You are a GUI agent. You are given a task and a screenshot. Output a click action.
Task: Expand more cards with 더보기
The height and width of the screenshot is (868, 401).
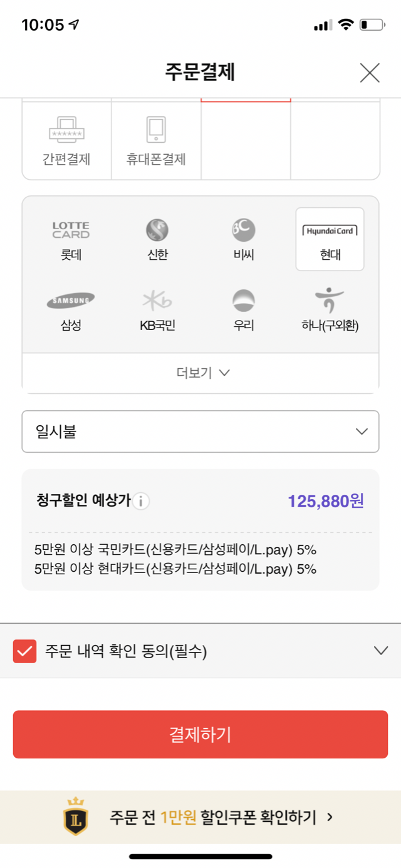200,373
